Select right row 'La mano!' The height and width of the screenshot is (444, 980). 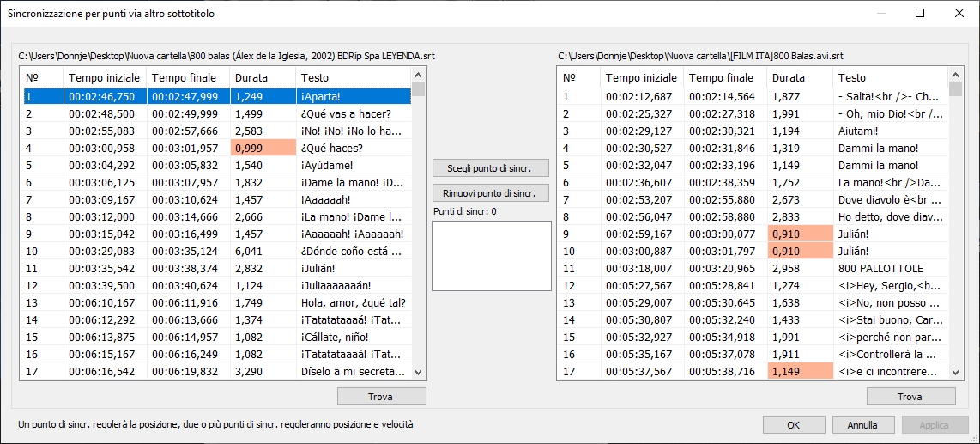click(753, 183)
